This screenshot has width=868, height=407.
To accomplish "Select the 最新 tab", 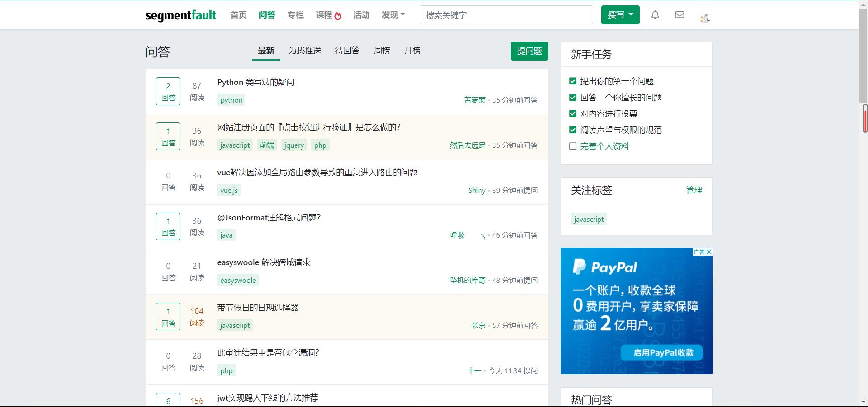I will [266, 51].
